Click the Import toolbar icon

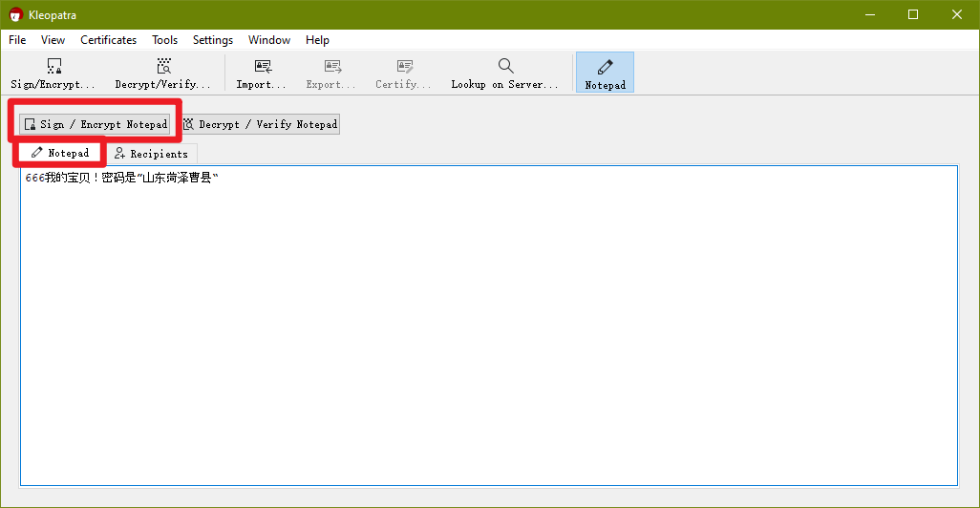(263, 66)
